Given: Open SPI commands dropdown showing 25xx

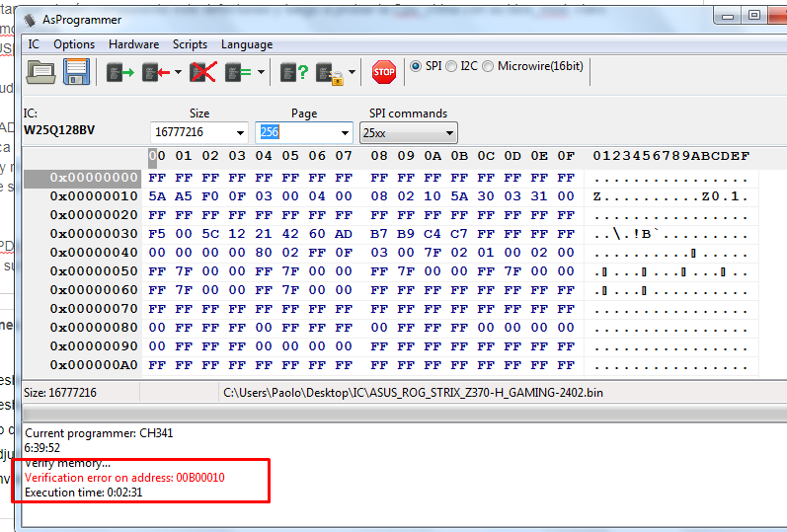Looking at the screenshot, I should pyautogui.click(x=409, y=133).
